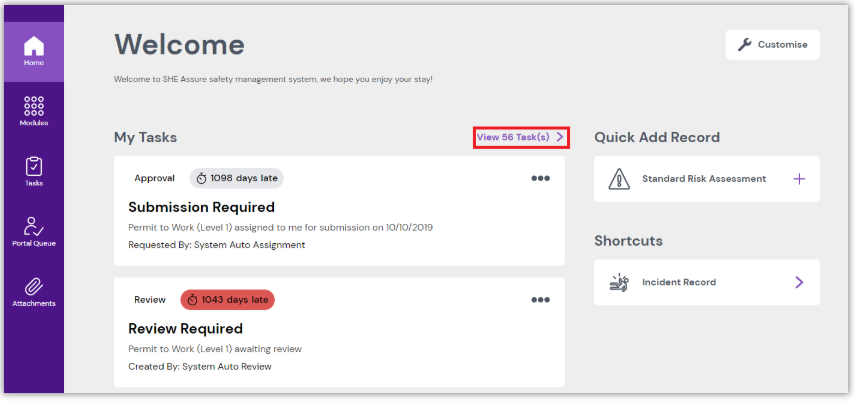Open the Submission Required task's three-dot menu
Screen dimensions: 855x402
point(540,179)
